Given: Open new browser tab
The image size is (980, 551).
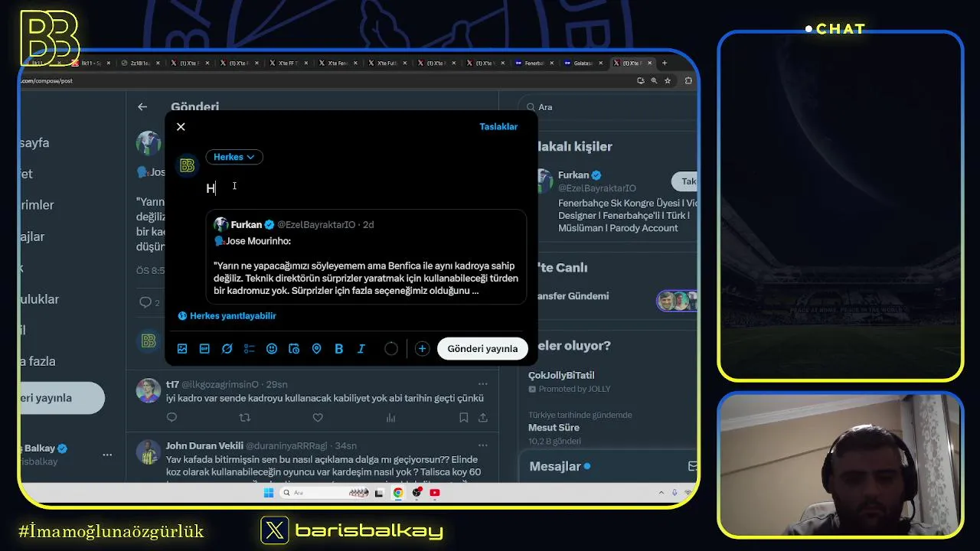Looking at the screenshot, I should click(665, 63).
